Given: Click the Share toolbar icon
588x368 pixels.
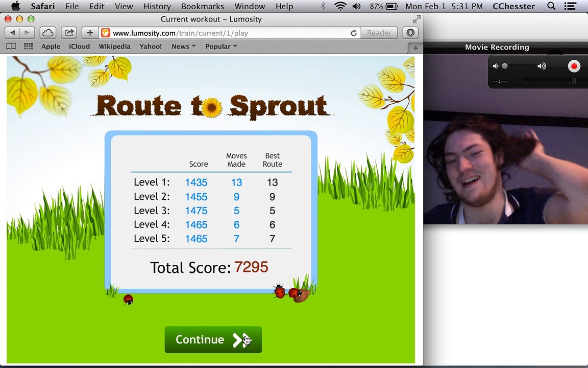Looking at the screenshot, I should click(x=69, y=33).
